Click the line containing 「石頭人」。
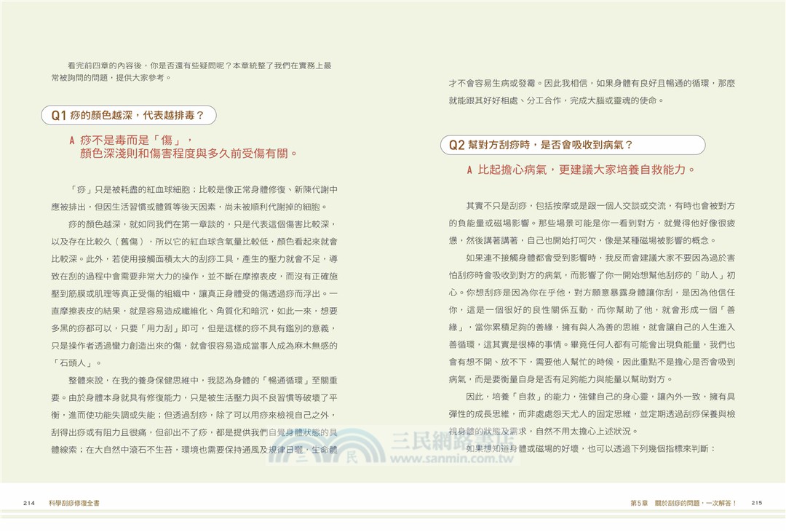This screenshot has width=786, height=532. point(77,363)
